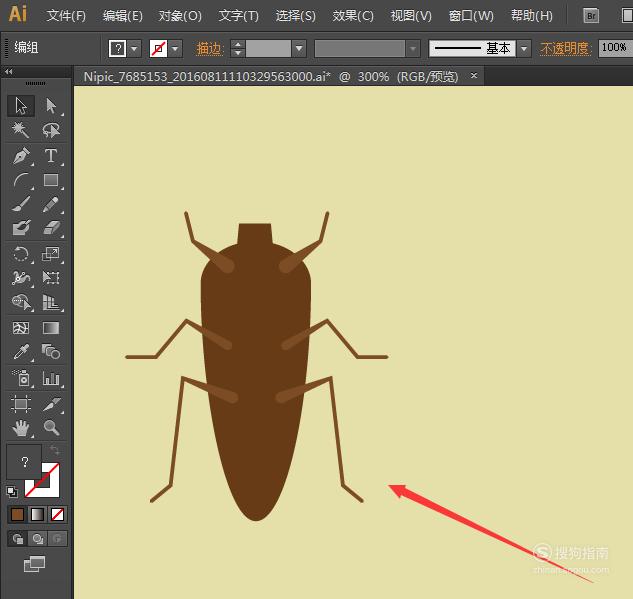Select the Zoom tool
633x599 pixels.
[x=51, y=428]
